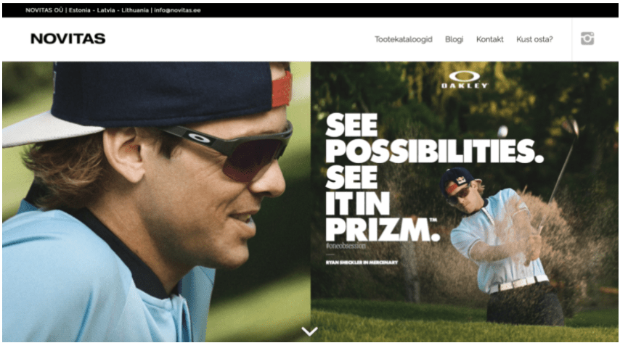Click the Lithuania text in top bar

click(135, 10)
